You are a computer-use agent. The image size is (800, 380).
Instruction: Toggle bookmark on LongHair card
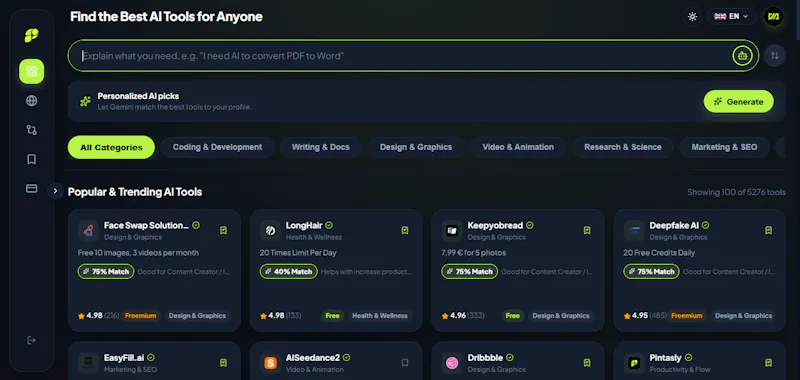pyautogui.click(x=405, y=231)
